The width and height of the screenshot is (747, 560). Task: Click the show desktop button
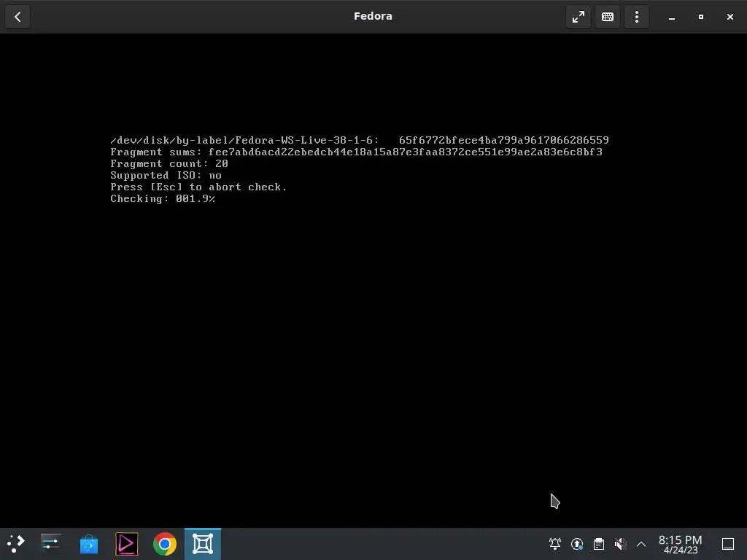click(728, 544)
